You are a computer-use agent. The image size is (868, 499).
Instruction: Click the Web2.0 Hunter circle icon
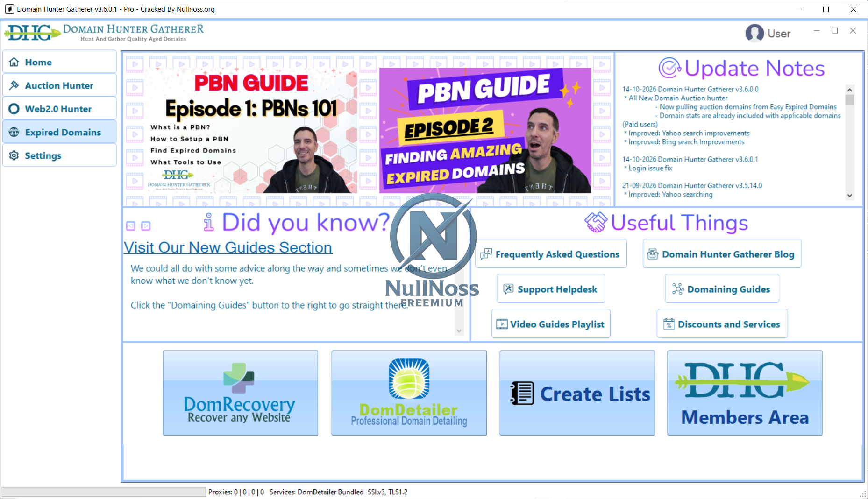pos(14,109)
